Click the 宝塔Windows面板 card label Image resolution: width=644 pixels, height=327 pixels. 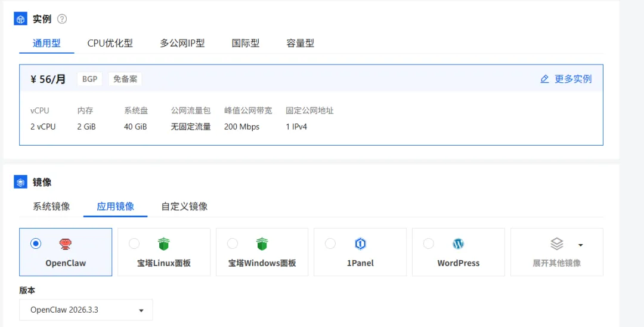(x=262, y=263)
